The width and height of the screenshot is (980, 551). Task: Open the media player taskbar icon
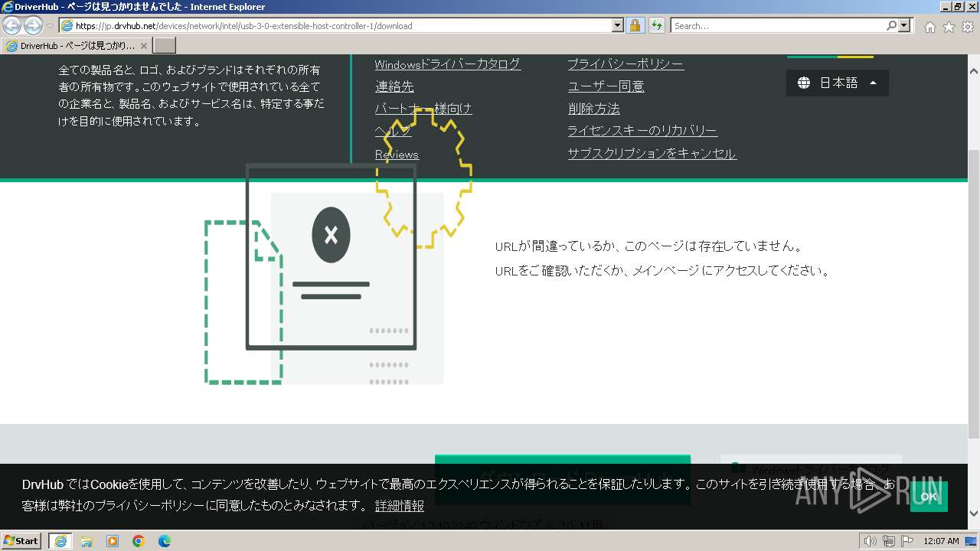point(113,541)
